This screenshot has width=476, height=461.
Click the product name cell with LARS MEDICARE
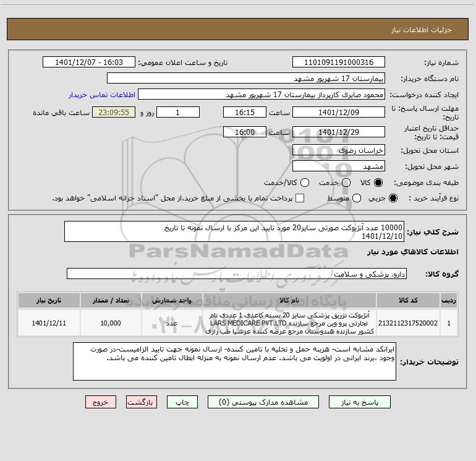(x=289, y=323)
